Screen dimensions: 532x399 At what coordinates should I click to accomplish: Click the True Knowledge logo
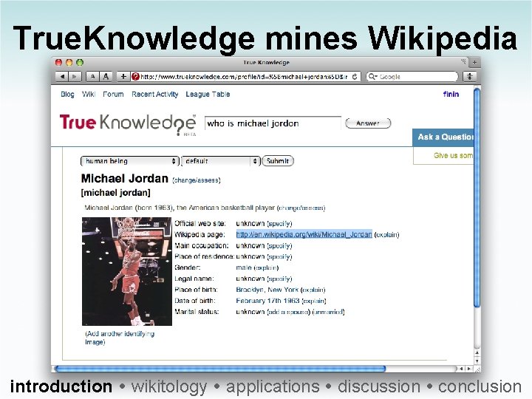[128, 123]
